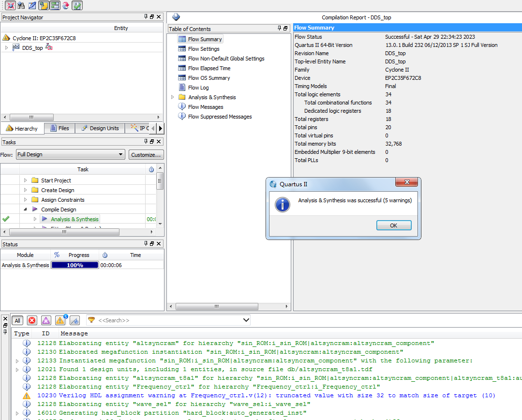Click the right arrow to show more navigator tabs
Viewport: 522px width, 420px height.
coord(161,128)
